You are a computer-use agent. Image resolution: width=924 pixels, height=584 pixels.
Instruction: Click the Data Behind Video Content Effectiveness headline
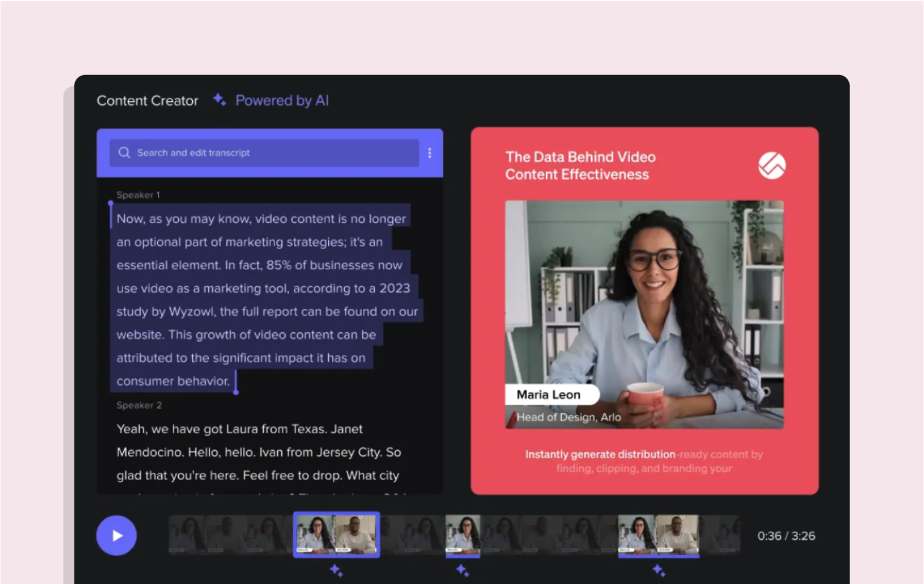pyautogui.click(x=580, y=165)
